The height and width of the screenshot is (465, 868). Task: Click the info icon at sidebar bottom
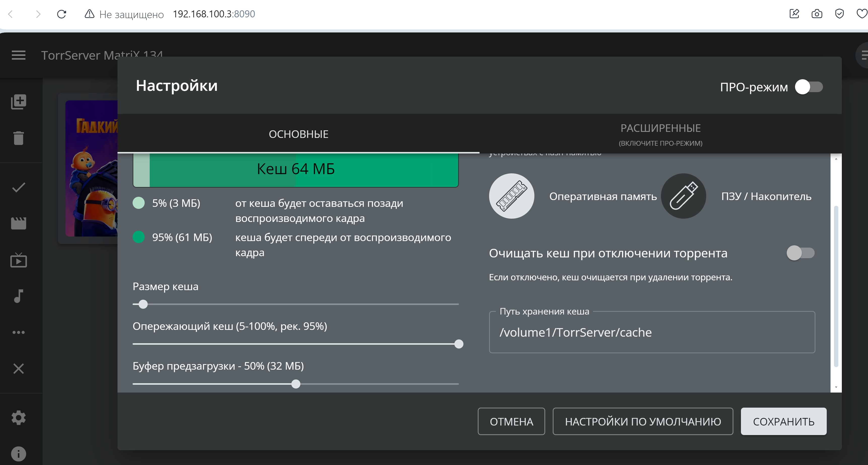pos(19,453)
